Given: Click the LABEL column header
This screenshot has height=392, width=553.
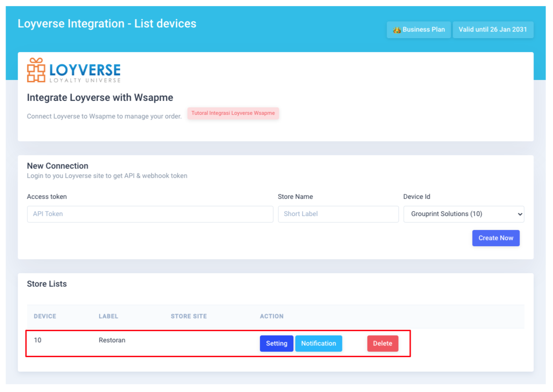Looking at the screenshot, I should [108, 316].
